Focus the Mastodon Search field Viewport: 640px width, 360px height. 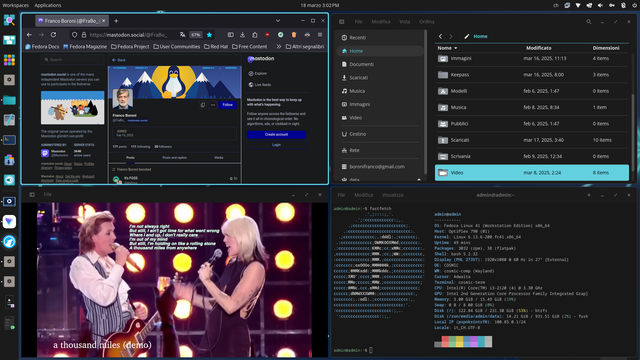click(x=73, y=60)
